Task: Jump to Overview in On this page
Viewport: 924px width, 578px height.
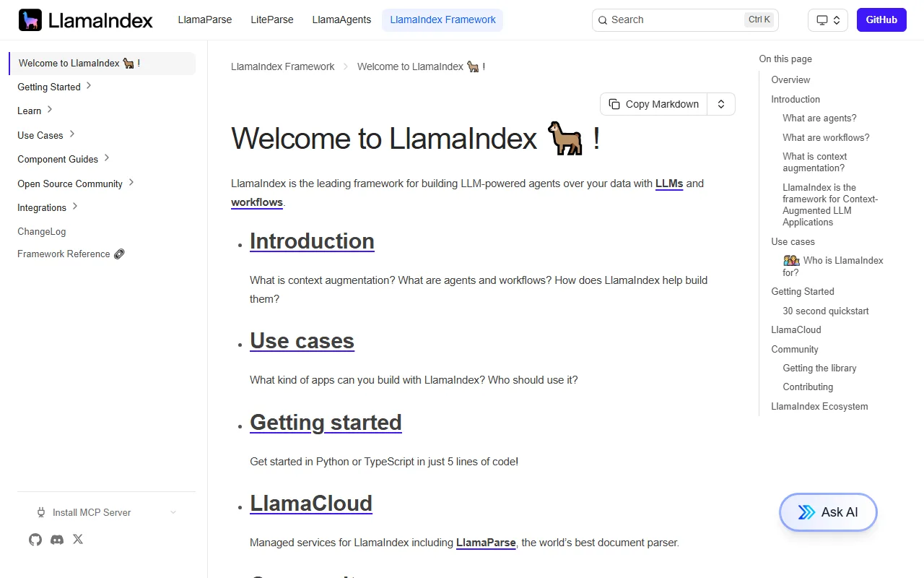Action: 790,80
